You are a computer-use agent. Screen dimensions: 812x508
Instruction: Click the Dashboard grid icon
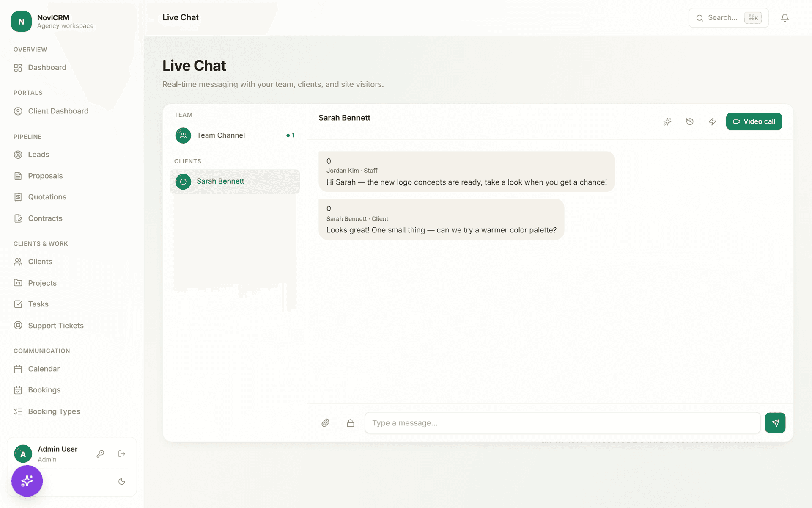[18, 68]
